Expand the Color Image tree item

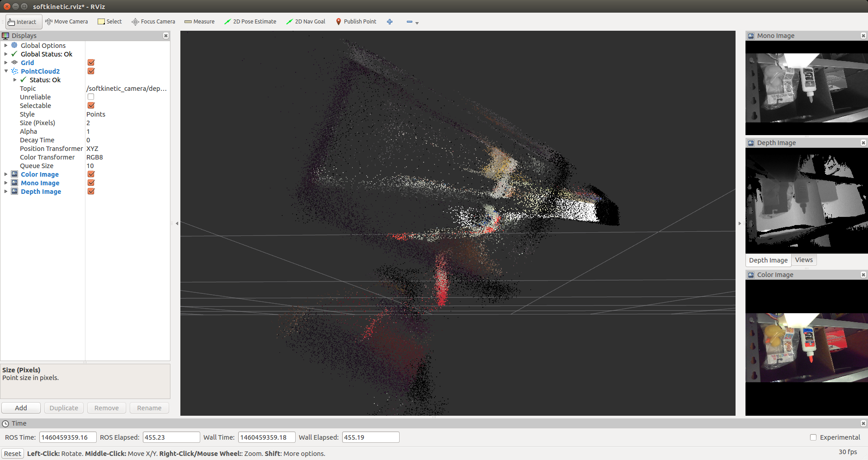[6, 174]
